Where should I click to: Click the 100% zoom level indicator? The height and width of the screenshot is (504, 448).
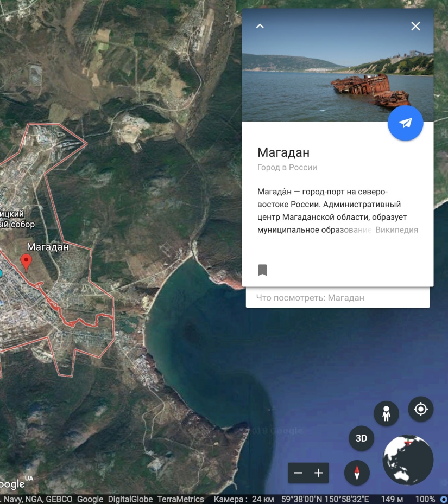click(427, 500)
